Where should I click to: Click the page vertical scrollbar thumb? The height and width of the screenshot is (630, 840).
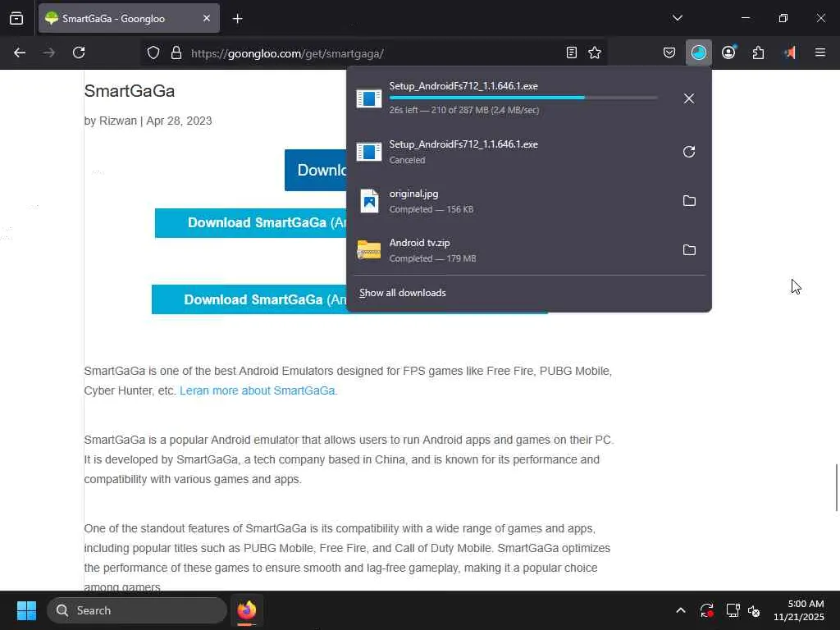click(x=836, y=488)
